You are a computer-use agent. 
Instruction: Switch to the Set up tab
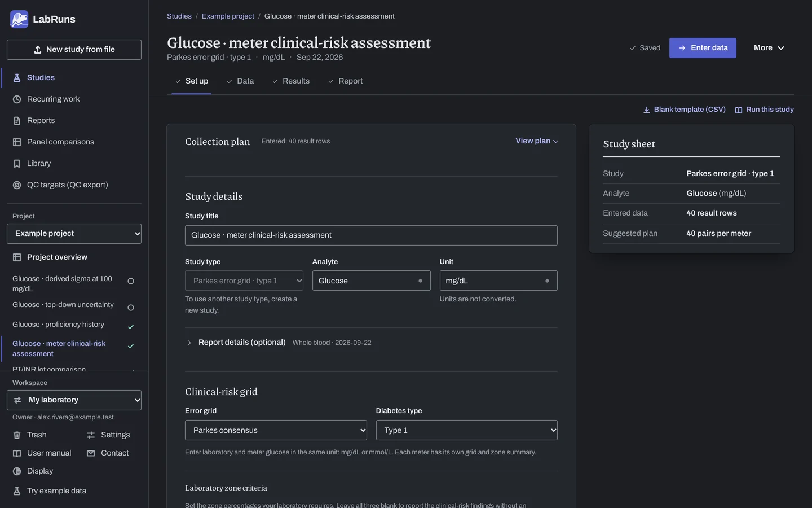point(191,81)
